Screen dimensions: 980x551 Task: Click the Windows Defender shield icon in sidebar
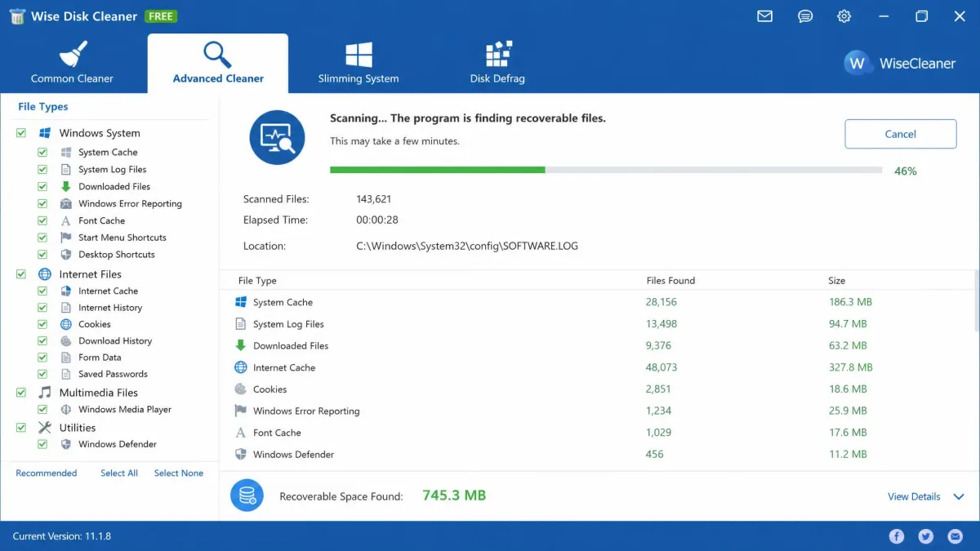pyautogui.click(x=66, y=444)
